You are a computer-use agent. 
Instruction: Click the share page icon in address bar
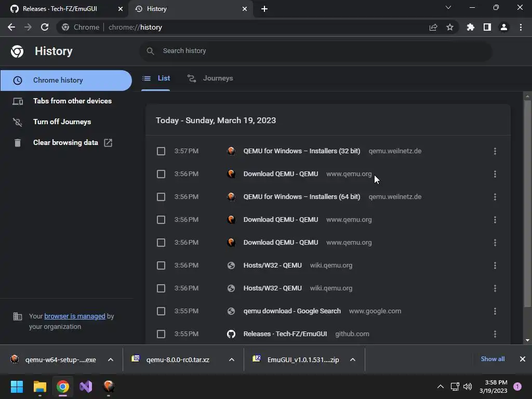[x=433, y=27]
